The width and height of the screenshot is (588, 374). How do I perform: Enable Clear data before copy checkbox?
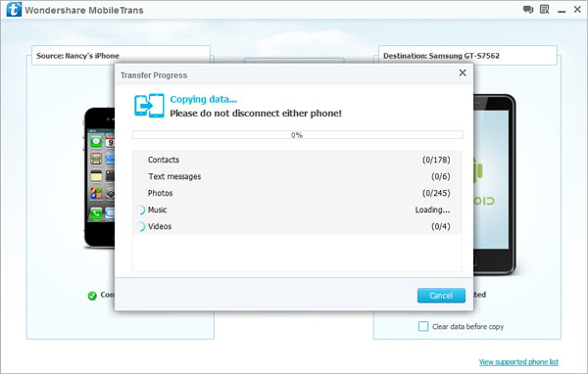point(423,326)
